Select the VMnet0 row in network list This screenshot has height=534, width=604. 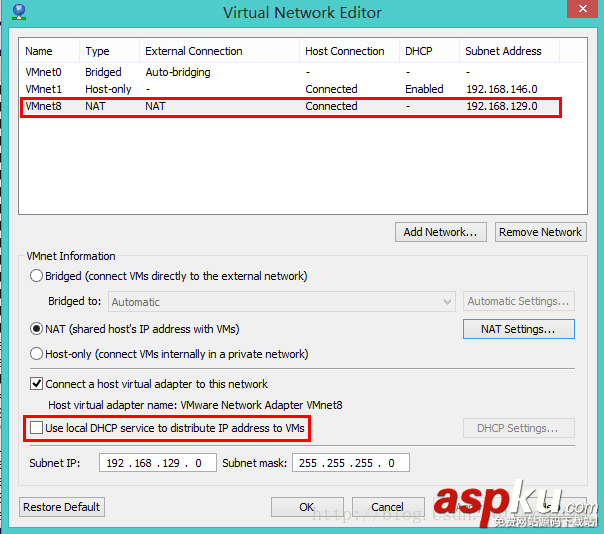coord(291,72)
